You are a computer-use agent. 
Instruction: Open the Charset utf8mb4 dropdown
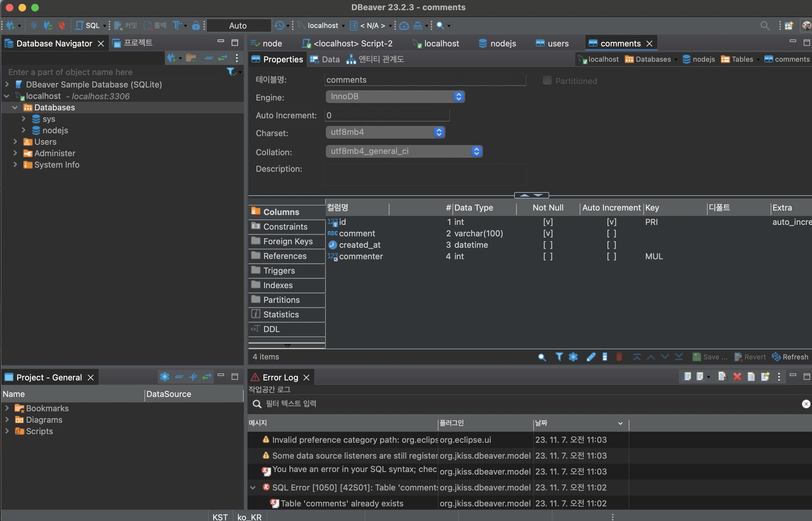click(385, 132)
